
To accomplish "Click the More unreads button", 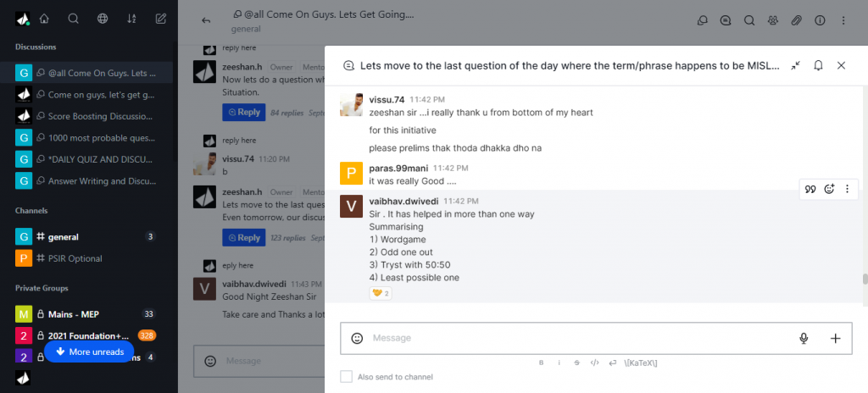I will 89,352.
